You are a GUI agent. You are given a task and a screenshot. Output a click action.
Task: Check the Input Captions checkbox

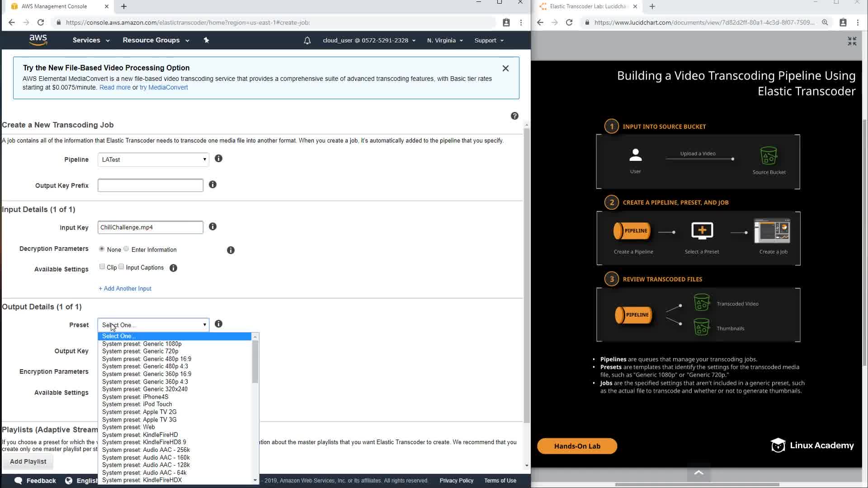pyautogui.click(x=121, y=267)
